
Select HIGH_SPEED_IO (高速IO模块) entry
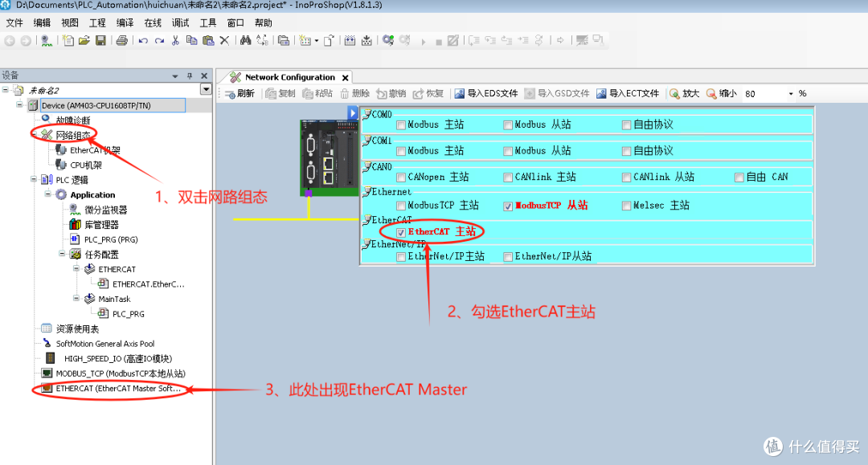[118, 358]
